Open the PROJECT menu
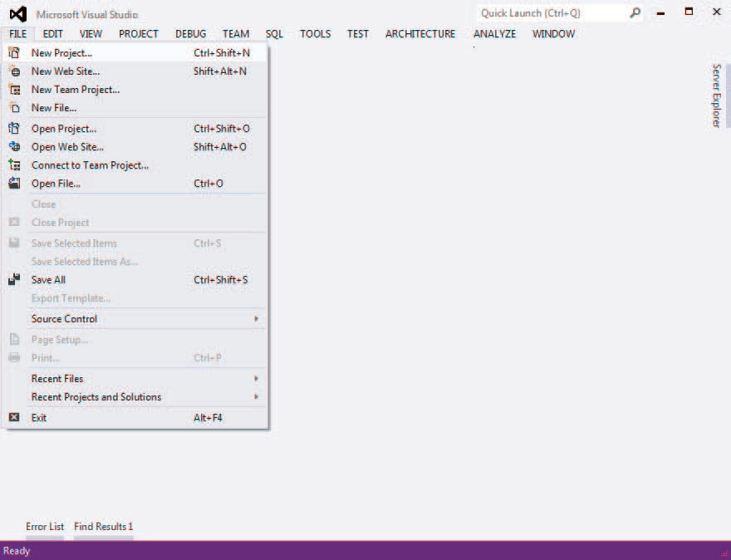Screen dimensions: 731x560 click(x=139, y=34)
